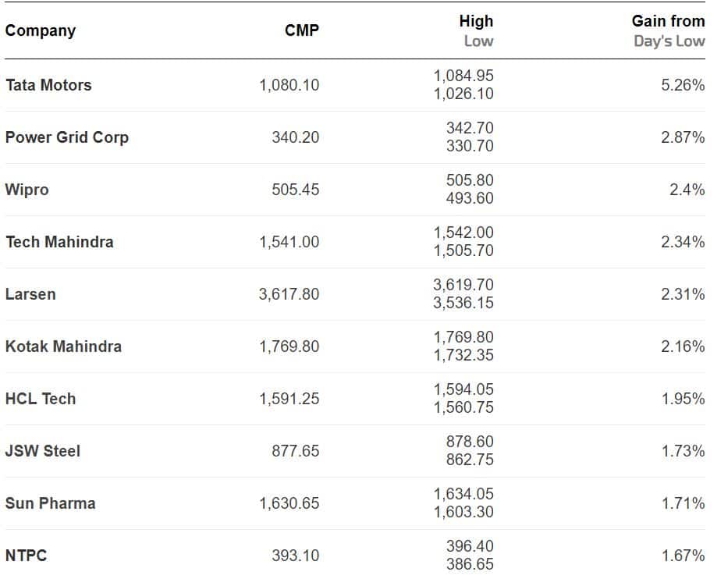The width and height of the screenshot is (728, 579).
Task: Sort by the CMP column header
Action: click(x=302, y=31)
